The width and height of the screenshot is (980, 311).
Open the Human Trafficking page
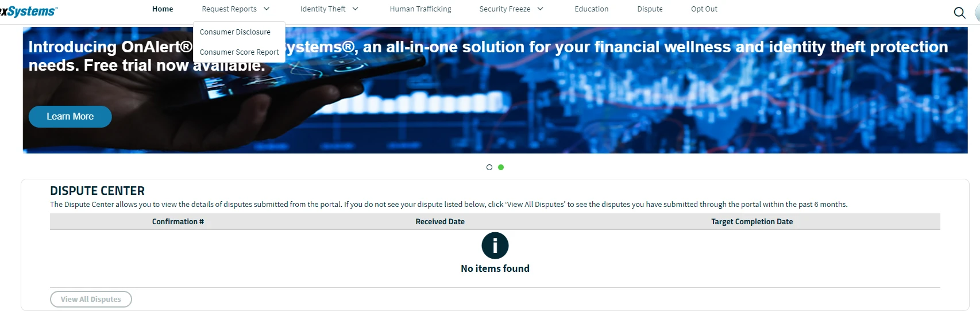click(420, 9)
